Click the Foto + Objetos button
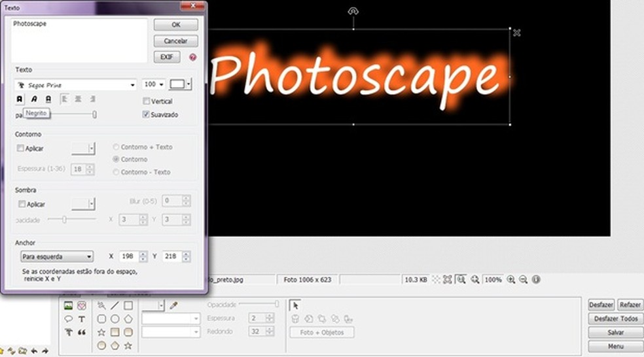The image size is (644, 357). pos(322,332)
